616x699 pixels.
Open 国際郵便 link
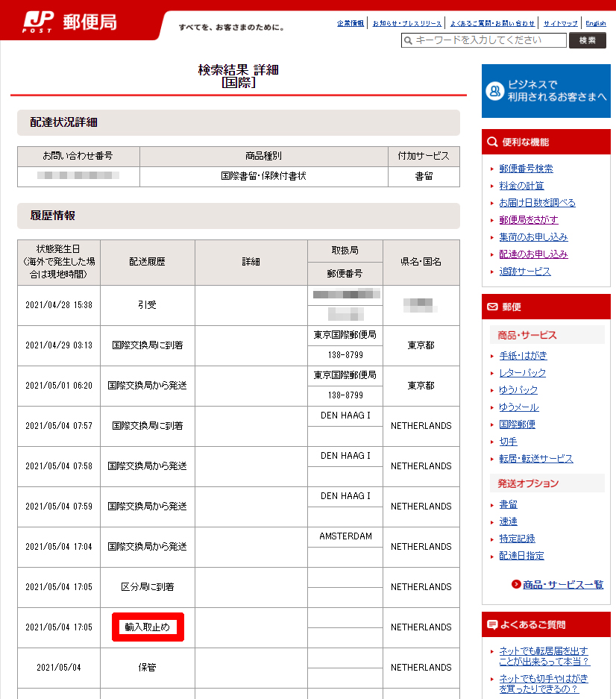click(x=517, y=424)
